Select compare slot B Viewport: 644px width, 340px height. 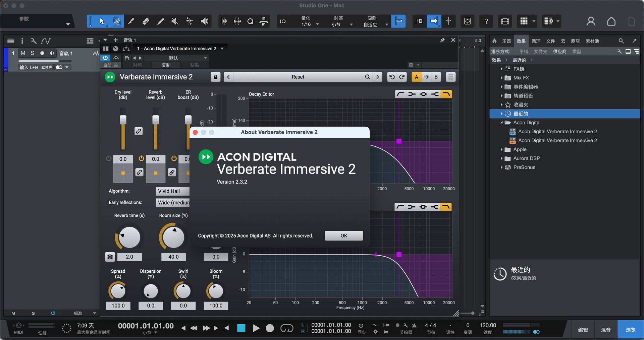(x=436, y=77)
